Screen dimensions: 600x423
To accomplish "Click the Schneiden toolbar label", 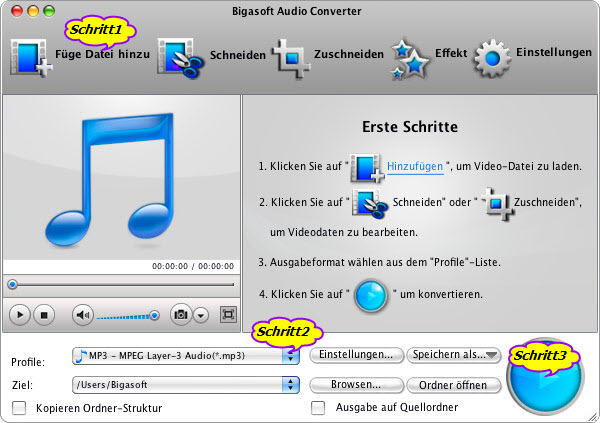I will (238, 55).
